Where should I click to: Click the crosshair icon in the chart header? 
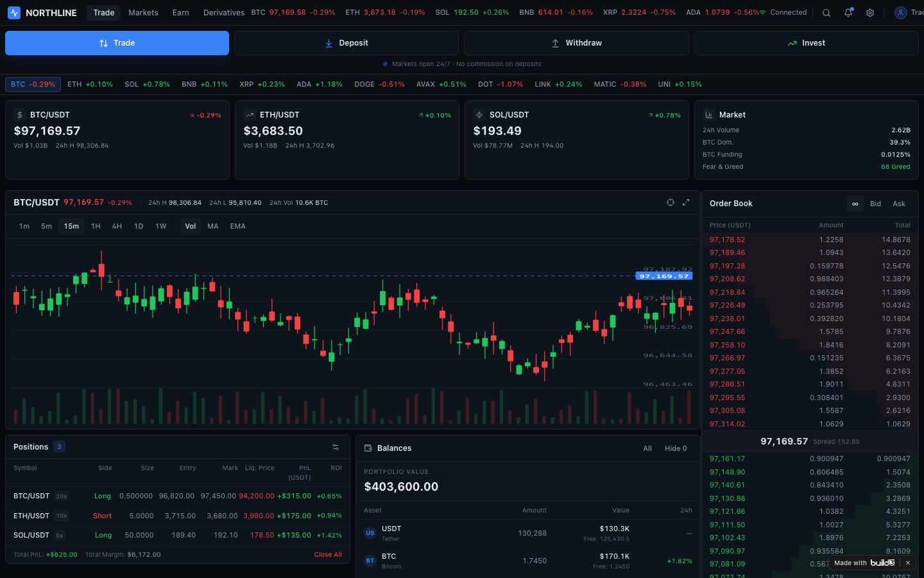671,202
